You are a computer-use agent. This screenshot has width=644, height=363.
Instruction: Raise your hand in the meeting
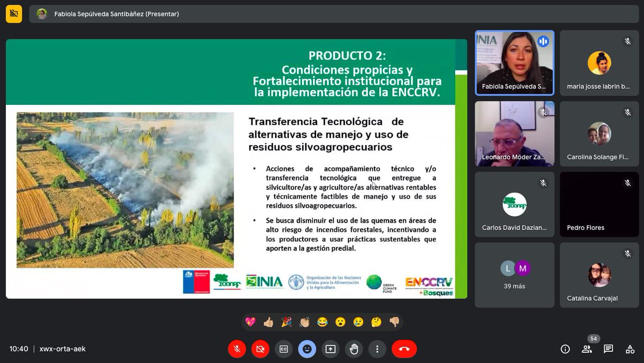coord(354,349)
